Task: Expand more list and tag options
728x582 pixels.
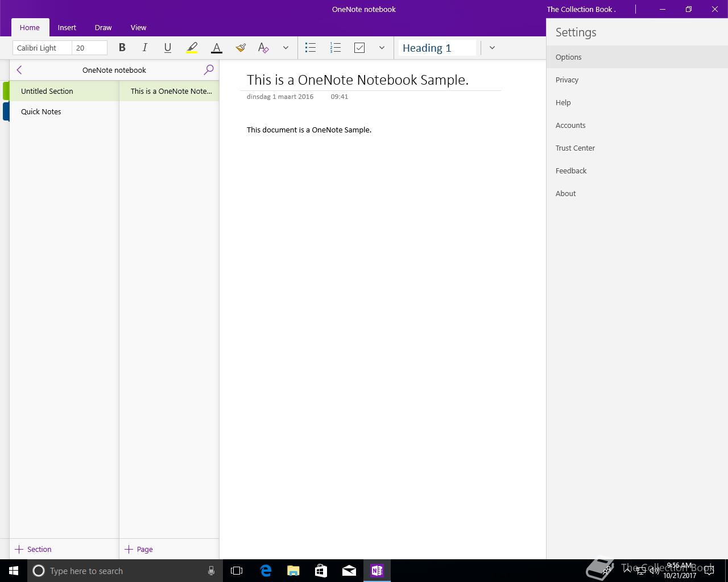Action: pos(382,48)
